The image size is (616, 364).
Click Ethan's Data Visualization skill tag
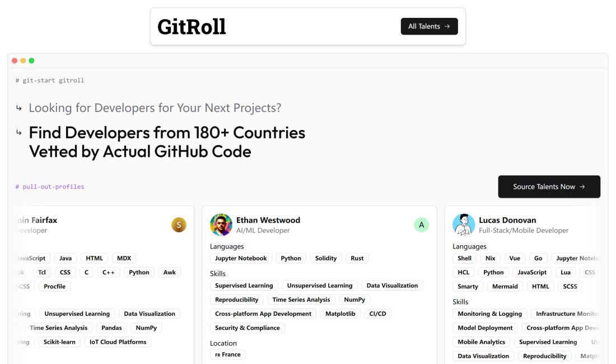click(392, 286)
